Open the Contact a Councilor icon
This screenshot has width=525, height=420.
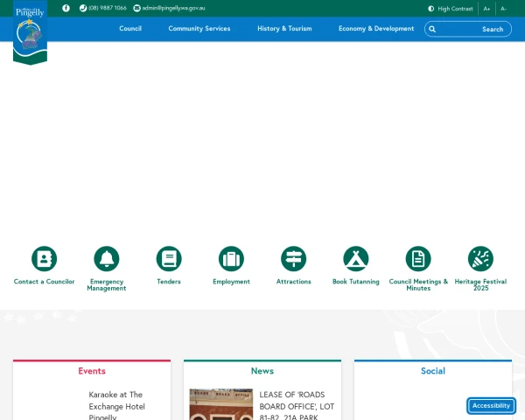coord(45,259)
